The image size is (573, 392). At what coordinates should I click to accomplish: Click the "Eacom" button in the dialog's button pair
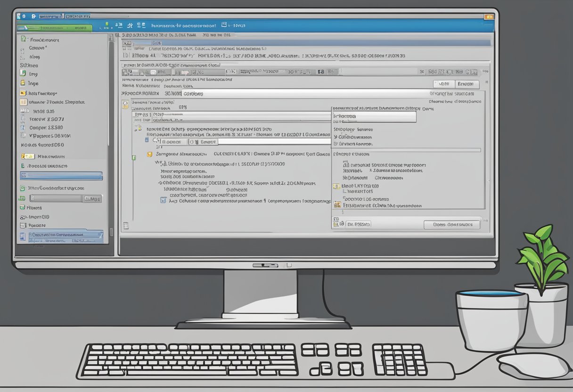click(x=467, y=84)
